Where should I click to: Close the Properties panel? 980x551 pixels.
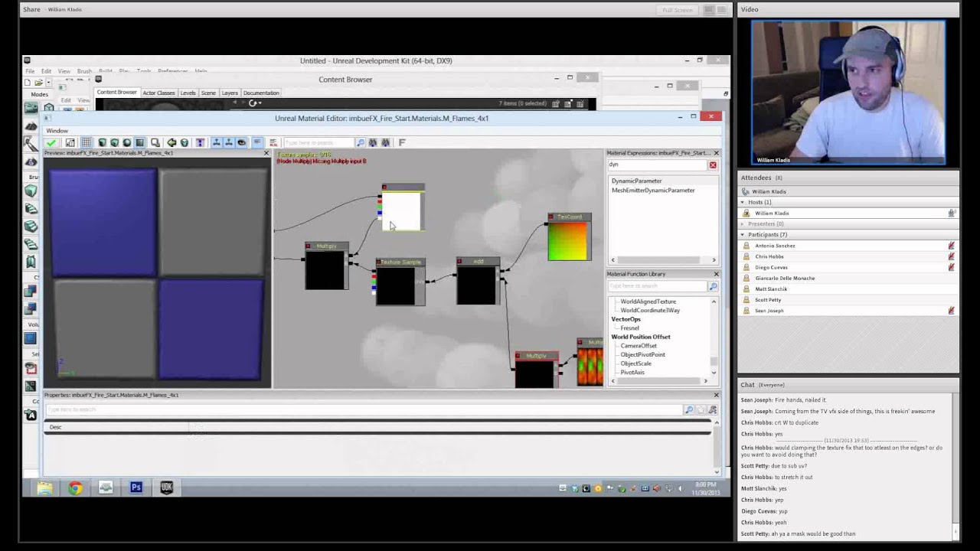716,395
